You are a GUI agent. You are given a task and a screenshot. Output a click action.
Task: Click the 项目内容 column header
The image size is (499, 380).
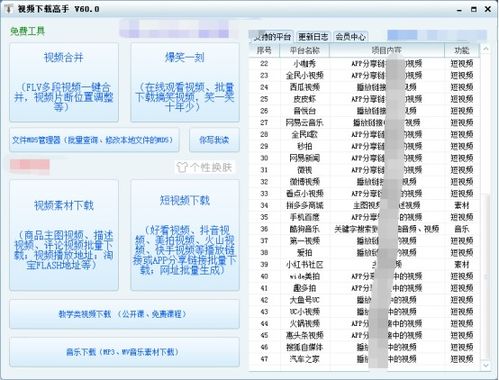[387, 50]
